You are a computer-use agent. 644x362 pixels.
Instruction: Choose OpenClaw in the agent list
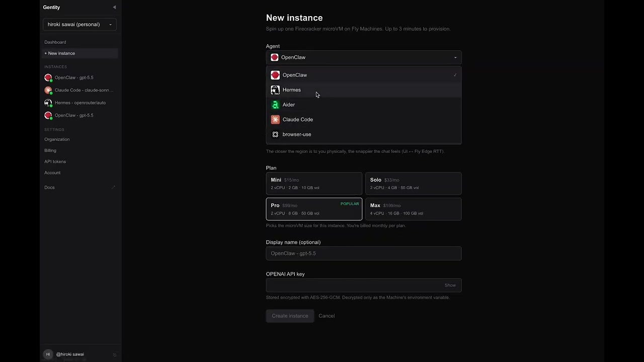[x=364, y=75]
